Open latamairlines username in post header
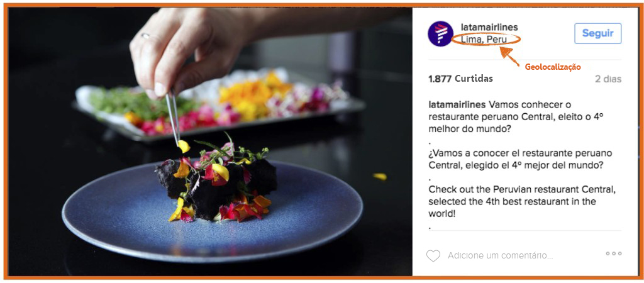This screenshot has height=283, width=644. [489, 27]
